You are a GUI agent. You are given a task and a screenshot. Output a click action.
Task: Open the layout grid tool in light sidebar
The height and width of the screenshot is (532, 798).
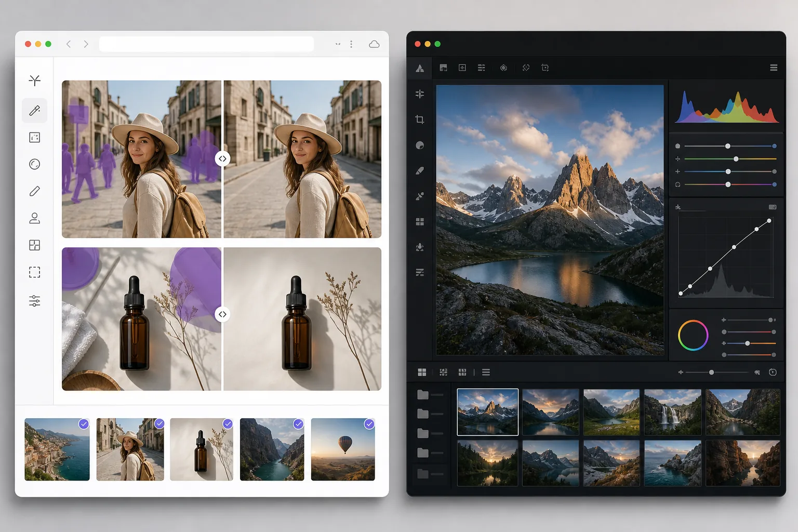[x=34, y=245]
